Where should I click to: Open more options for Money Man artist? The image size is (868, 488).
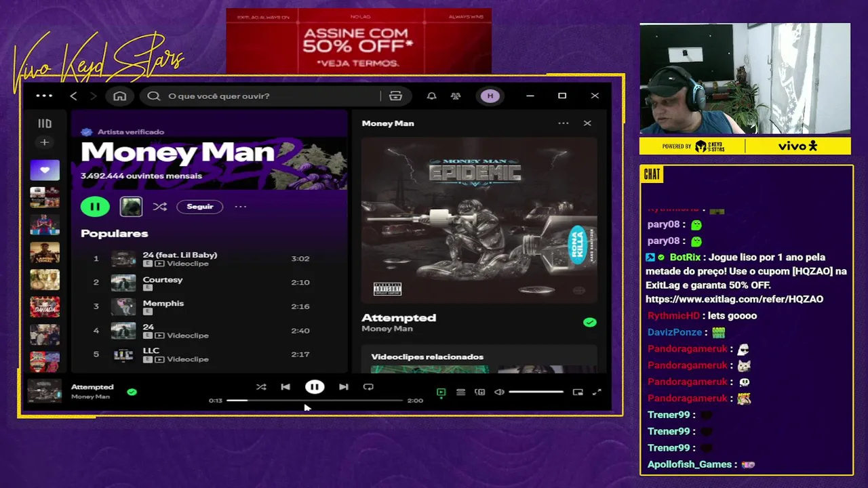[x=241, y=207]
